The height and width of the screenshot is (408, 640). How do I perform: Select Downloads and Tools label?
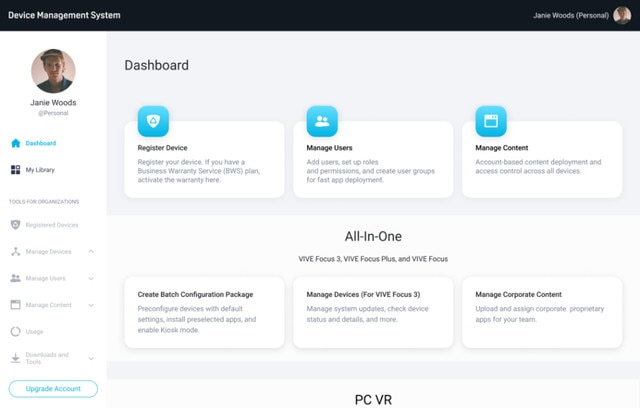[x=47, y=358]
